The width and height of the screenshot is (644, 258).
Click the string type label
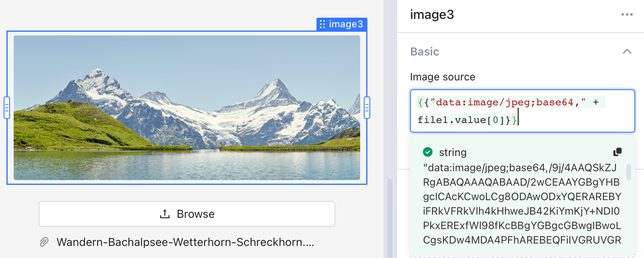(x=453, y=152)
